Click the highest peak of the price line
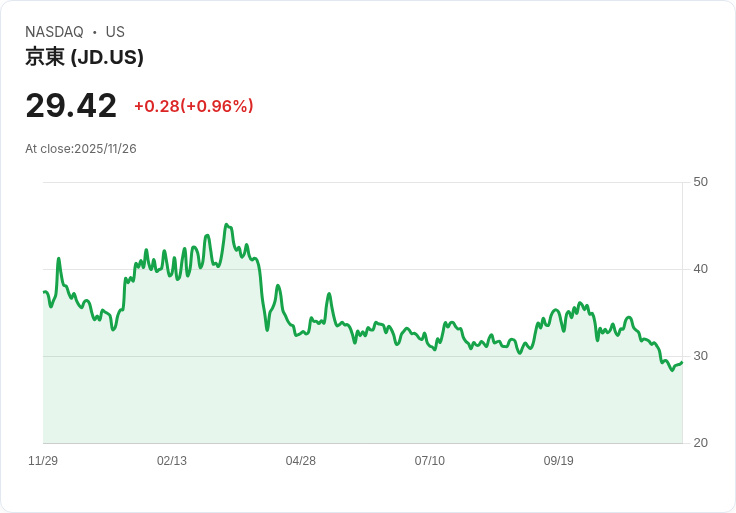This screenshot has width=736, height=513. tap(226, 225)
